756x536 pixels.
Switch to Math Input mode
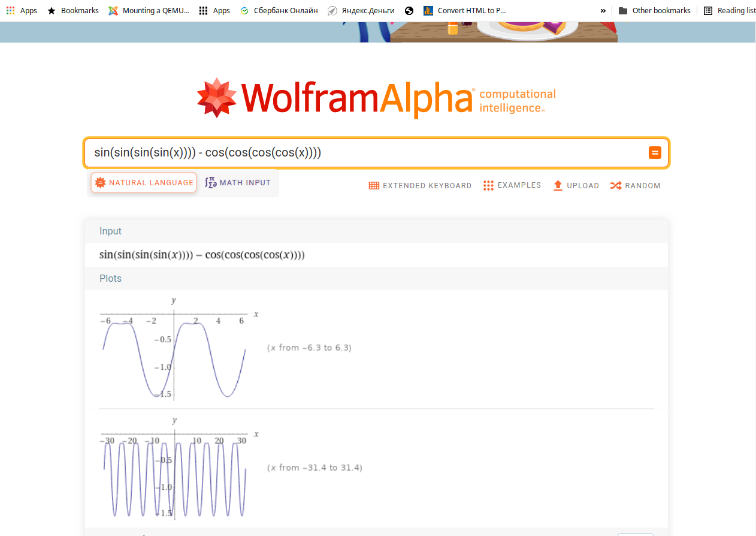(238, 182)
